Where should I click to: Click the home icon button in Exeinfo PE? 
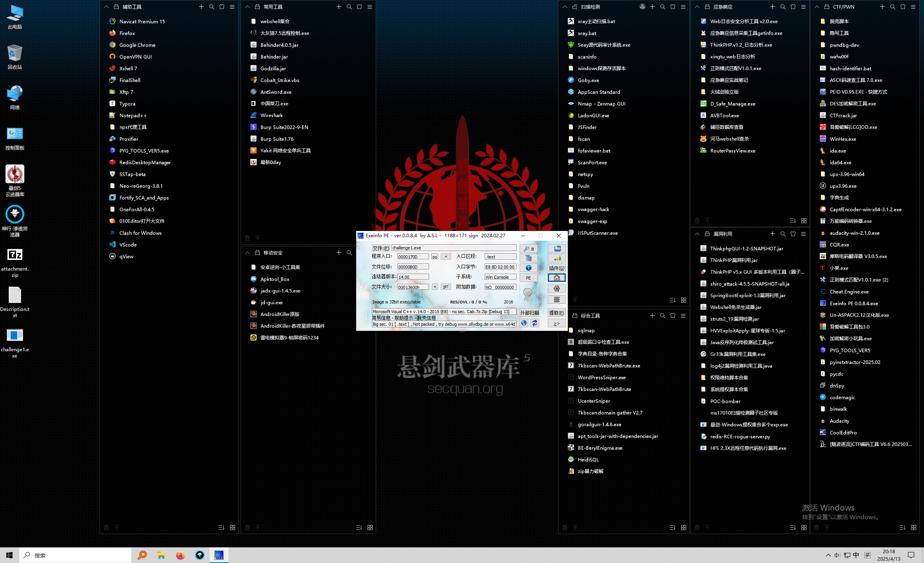[556, 278]
